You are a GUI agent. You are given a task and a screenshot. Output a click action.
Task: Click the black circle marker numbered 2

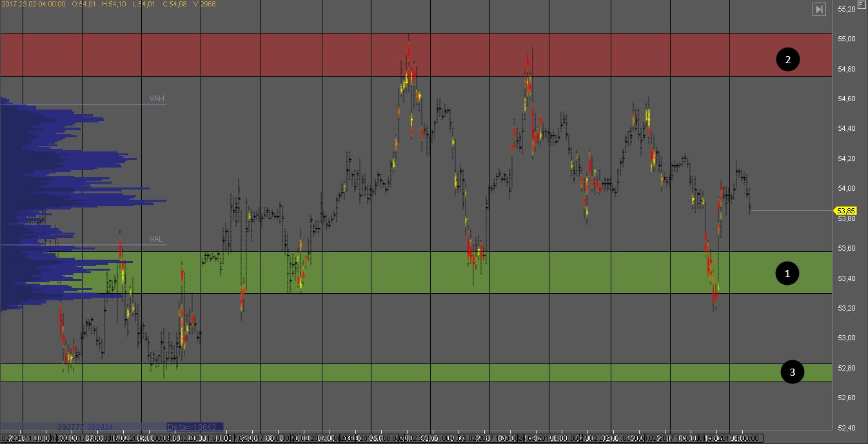point(787,60)
